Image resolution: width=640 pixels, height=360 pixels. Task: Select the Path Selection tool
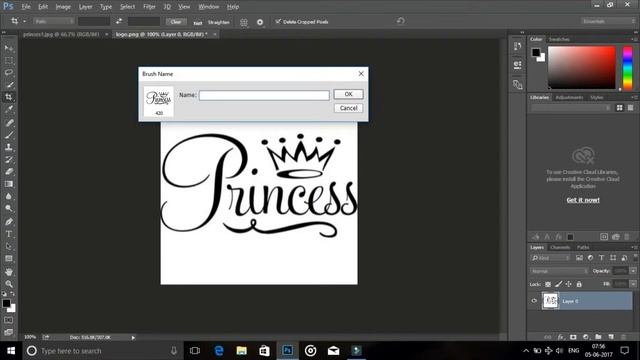(9, 246)
